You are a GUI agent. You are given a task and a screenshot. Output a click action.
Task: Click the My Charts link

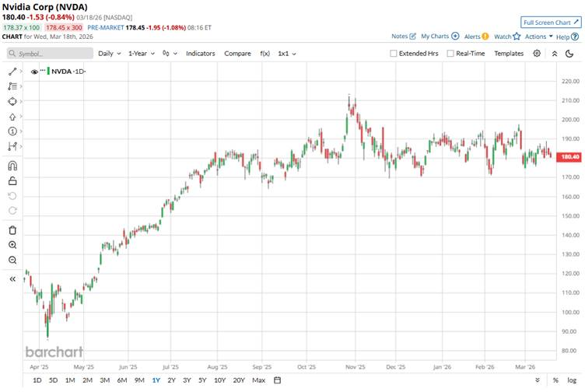click(x=435, y=37)
